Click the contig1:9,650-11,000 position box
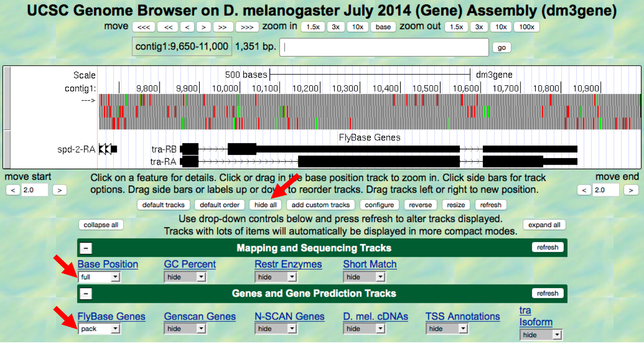The width and height of the screenshot is (644, 345). coord(182,46)
